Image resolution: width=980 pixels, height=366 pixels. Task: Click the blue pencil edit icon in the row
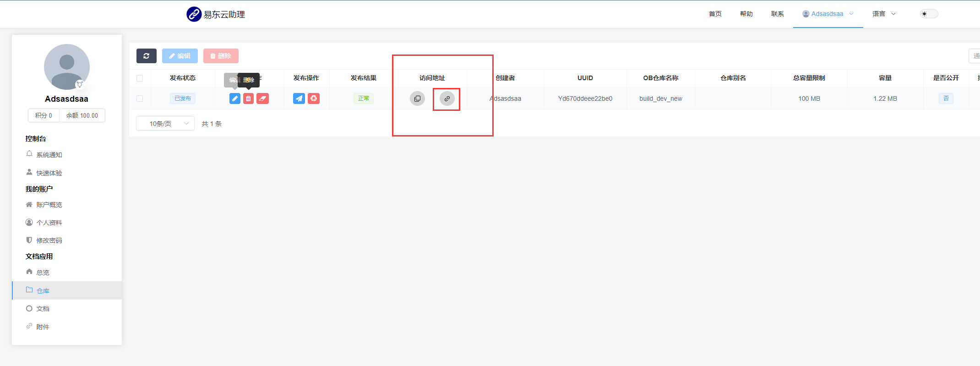234,98
